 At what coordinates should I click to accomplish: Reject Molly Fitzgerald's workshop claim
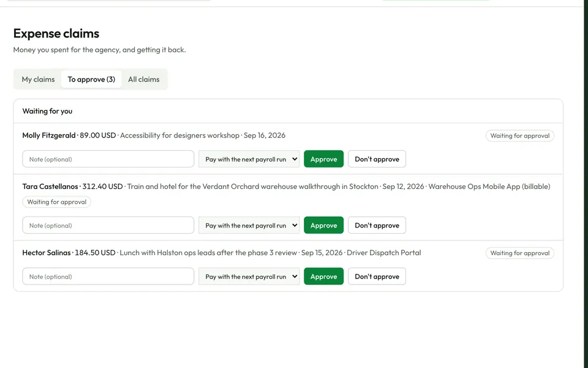click(377, 159)
